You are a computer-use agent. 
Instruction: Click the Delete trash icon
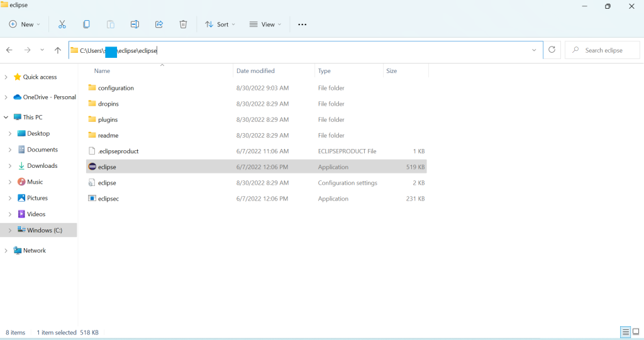coord(183,25)
